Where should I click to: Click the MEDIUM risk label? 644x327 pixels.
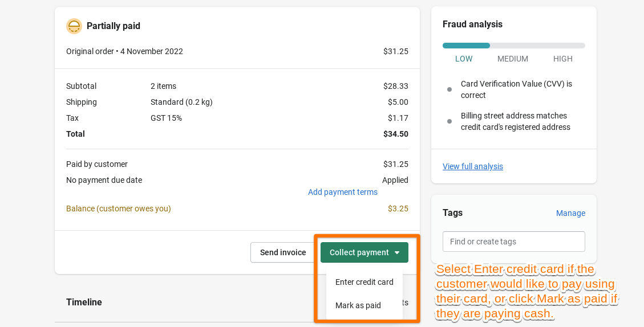513,59
